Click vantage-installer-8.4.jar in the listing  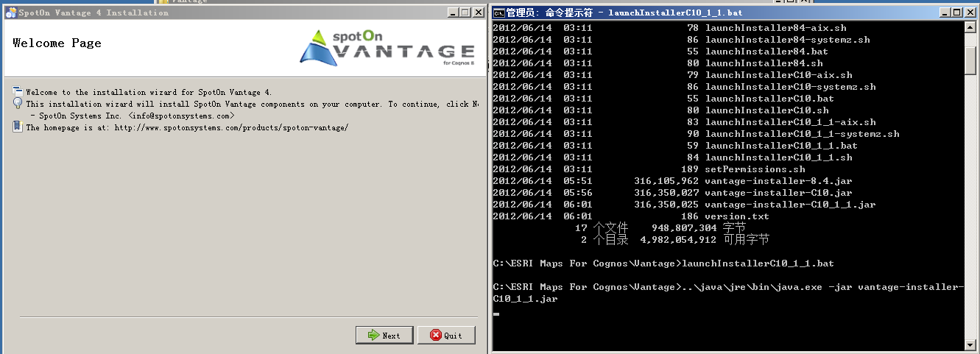pyautogui.click(x=778, y=181)
